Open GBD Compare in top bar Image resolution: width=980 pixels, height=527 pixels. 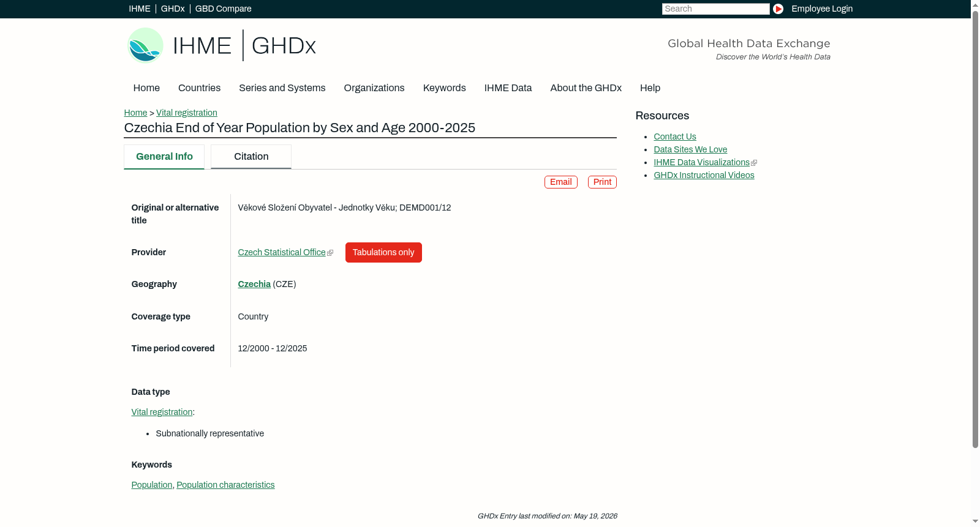point(223,9)
